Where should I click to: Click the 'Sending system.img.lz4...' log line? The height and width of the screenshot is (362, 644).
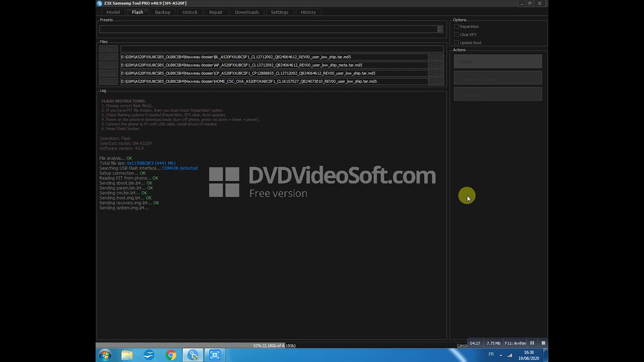click(124, 208)
